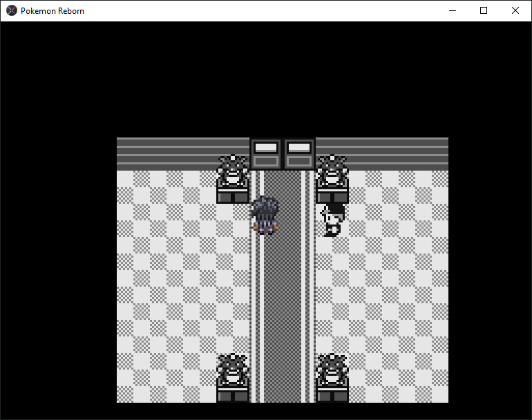Click the right door panel at the top

click(x=299, y=153)
